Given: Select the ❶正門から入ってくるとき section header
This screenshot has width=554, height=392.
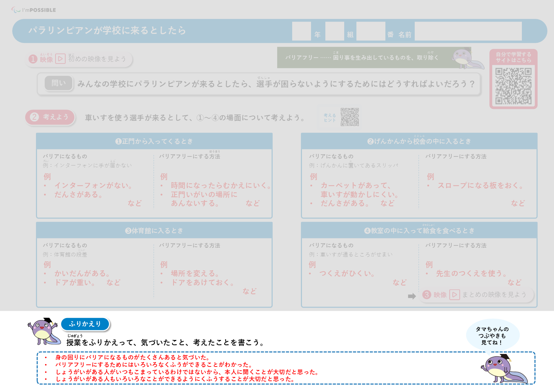Looking at the screenshot, I should click(154, 141).
